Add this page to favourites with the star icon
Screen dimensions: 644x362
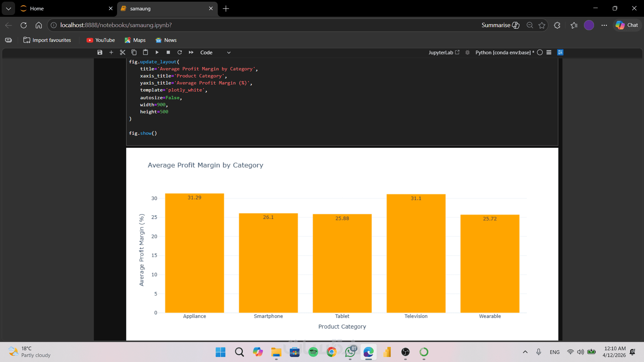pyautogui.click(x=542, y=25)
